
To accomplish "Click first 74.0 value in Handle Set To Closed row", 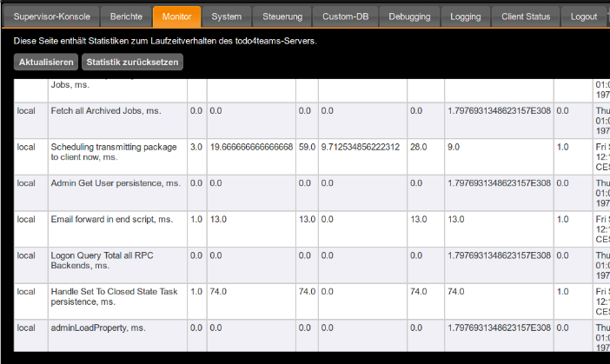I will click(218, 292).
